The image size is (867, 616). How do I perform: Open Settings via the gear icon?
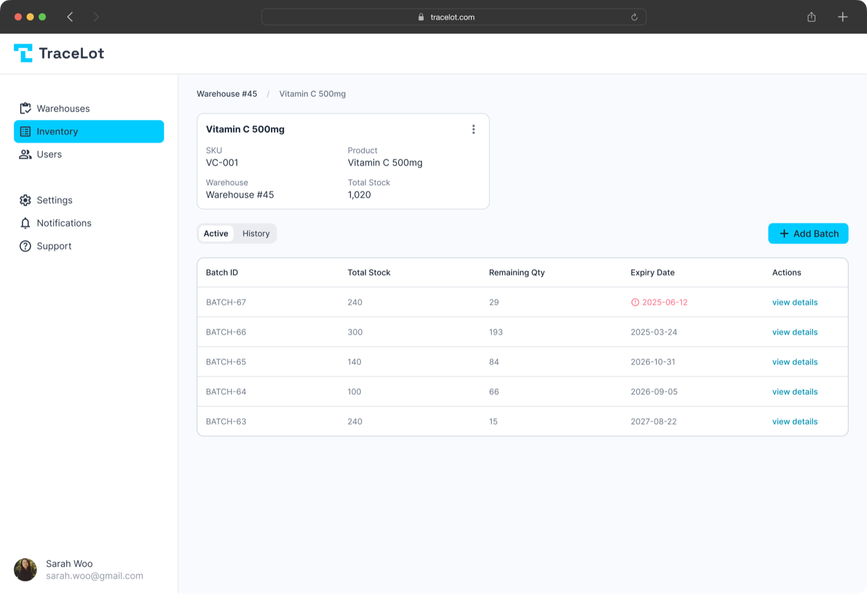pos(25,200)
